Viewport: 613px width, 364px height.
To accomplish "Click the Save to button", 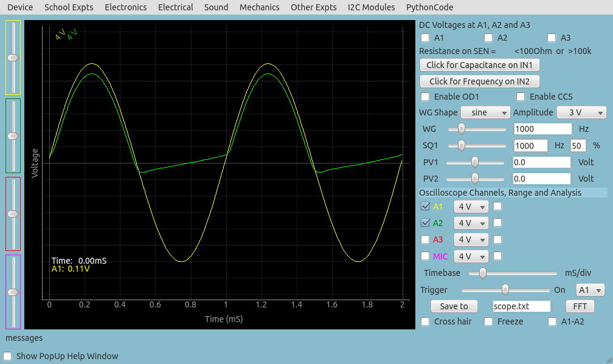I will [454, 306].
